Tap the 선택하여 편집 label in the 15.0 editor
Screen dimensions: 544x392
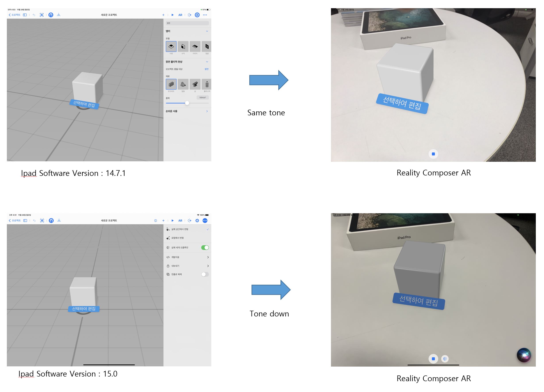pos(84,309)
